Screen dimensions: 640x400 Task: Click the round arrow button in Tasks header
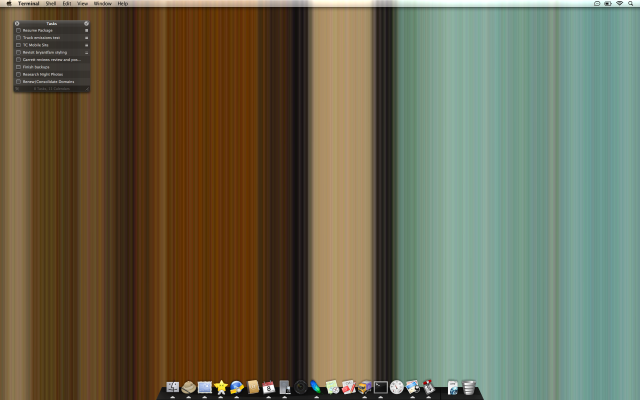tap(17, 23)
